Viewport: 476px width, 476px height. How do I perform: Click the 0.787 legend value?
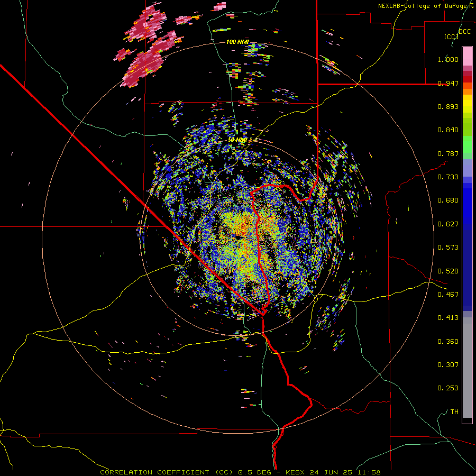(448, 153)
